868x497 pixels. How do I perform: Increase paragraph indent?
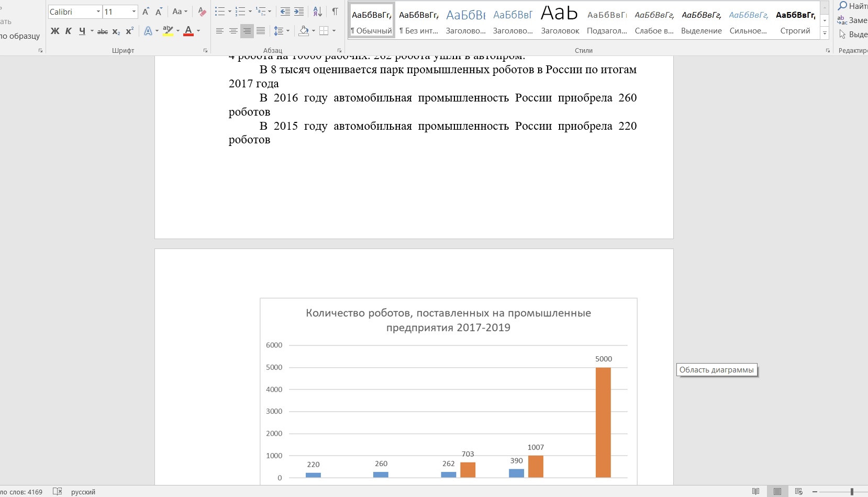299,12
